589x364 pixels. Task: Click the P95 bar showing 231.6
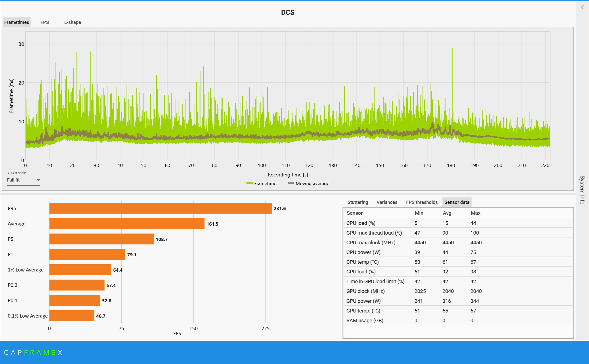[x=160, y=208]
